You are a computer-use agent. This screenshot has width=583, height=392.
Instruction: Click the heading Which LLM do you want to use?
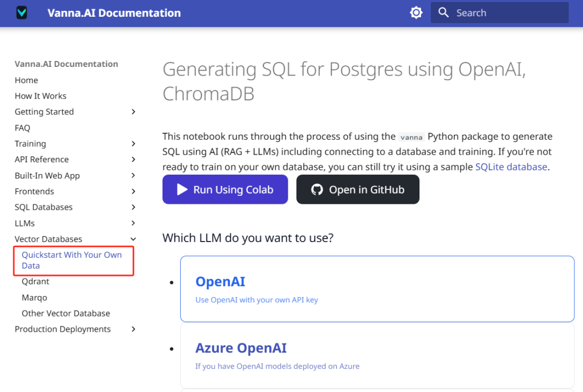(x=248, y=238)
